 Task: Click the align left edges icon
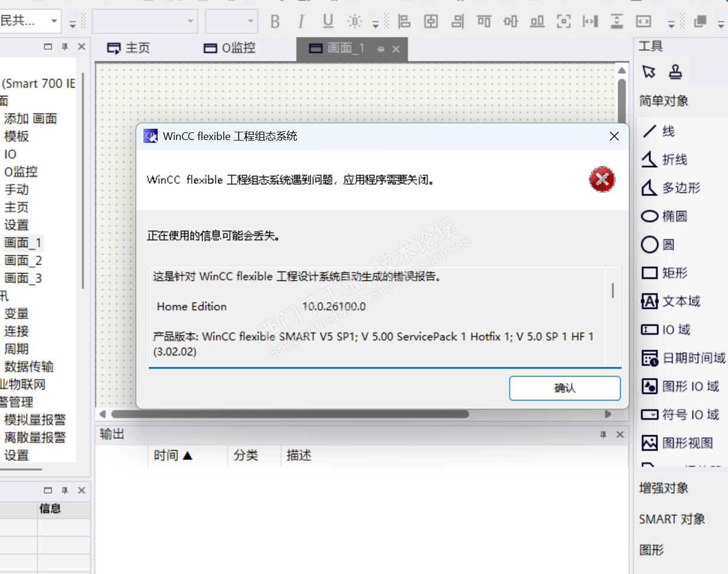404,22
